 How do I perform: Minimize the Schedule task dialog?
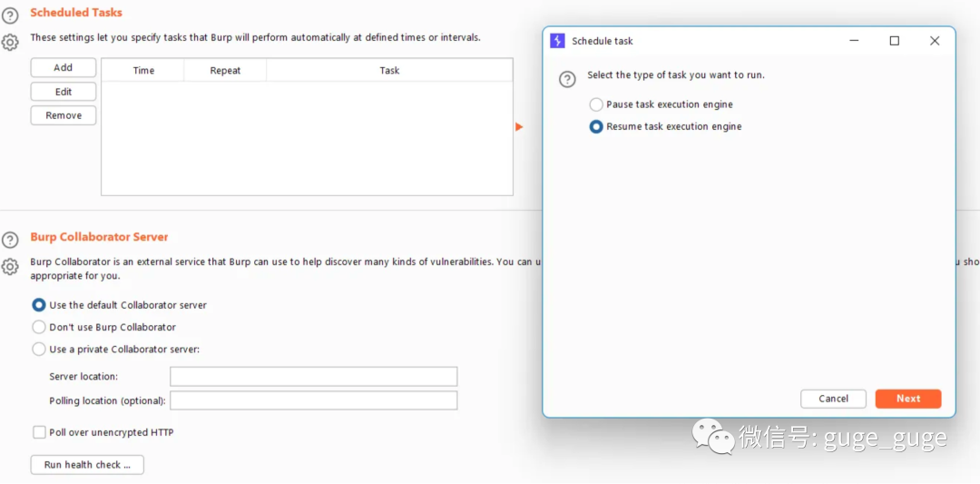click(x=855, y=41)
